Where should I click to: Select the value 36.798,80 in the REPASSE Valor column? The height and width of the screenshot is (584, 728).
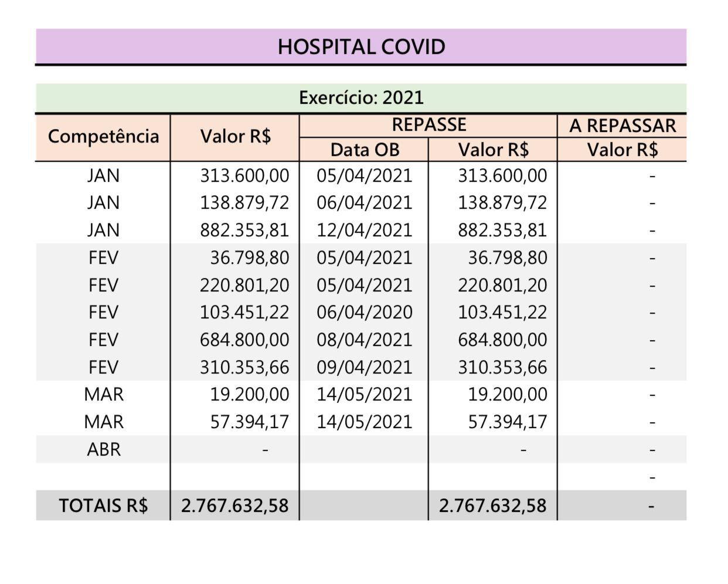[507, 257]
